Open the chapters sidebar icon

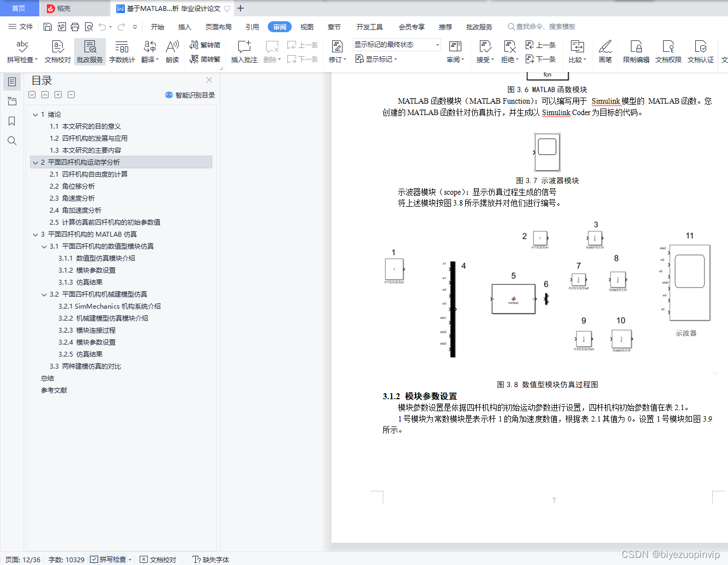pos(12,101)
